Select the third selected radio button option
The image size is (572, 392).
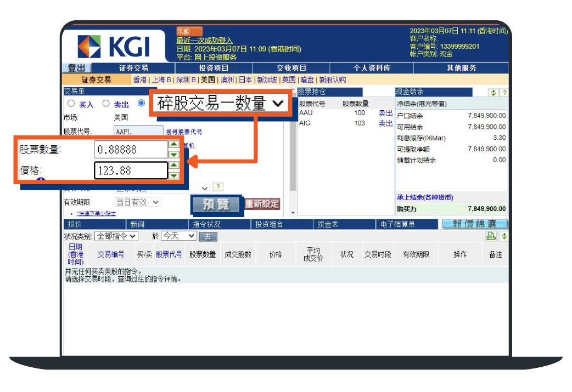(142, 103)
